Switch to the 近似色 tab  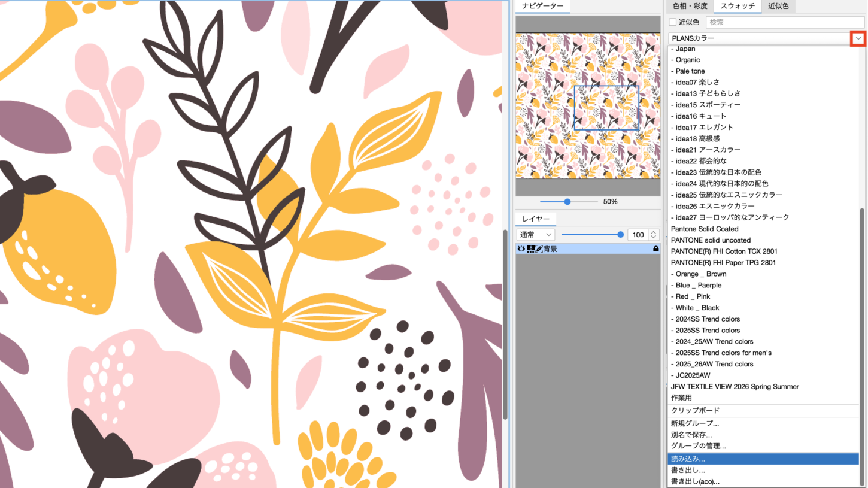(778, 6)
